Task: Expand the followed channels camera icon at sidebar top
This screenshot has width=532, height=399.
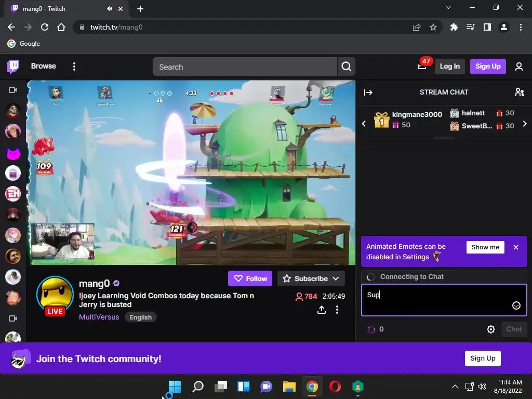Action: coord(13,90)
